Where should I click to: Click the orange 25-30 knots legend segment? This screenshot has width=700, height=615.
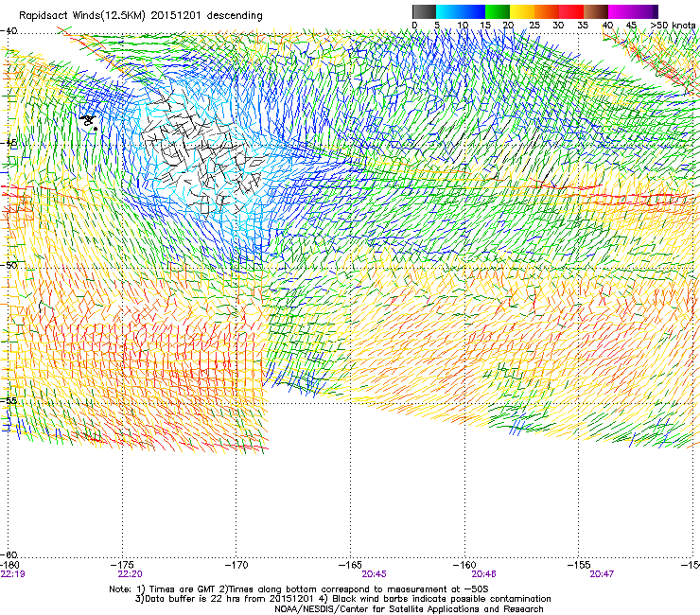[547, 11]
